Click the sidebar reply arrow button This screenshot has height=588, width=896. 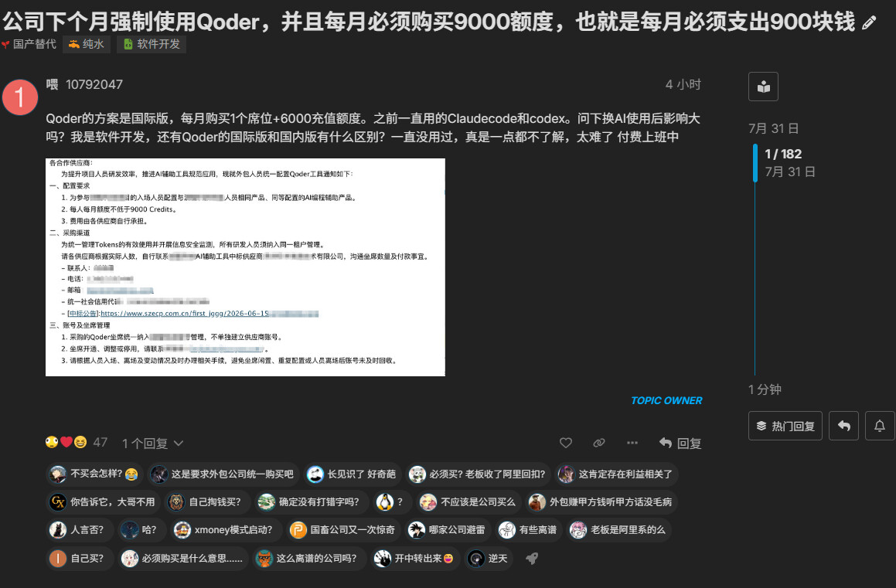(x=843, y=426)
